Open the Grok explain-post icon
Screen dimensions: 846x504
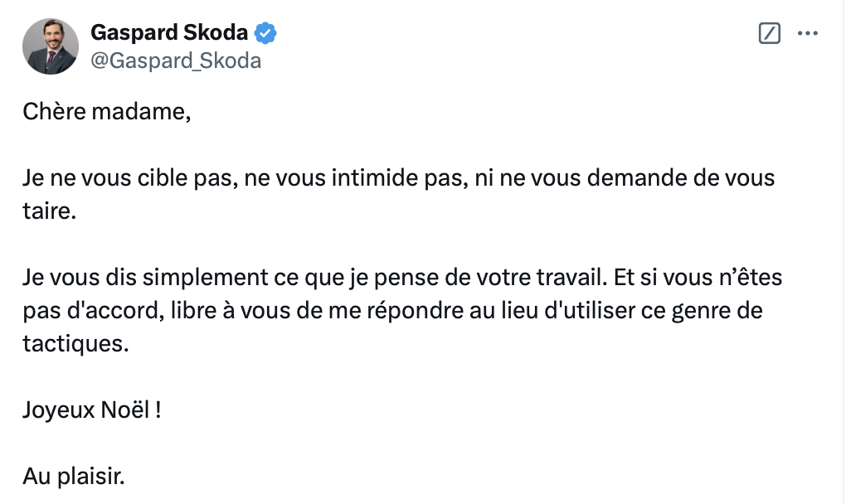(x=770, y=33)
